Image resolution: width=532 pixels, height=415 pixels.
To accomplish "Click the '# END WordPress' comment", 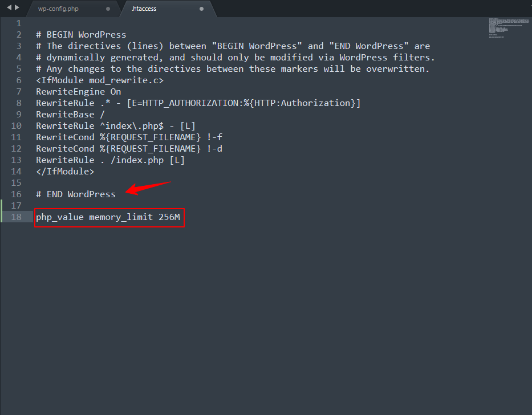I will [x=76, y=194].
